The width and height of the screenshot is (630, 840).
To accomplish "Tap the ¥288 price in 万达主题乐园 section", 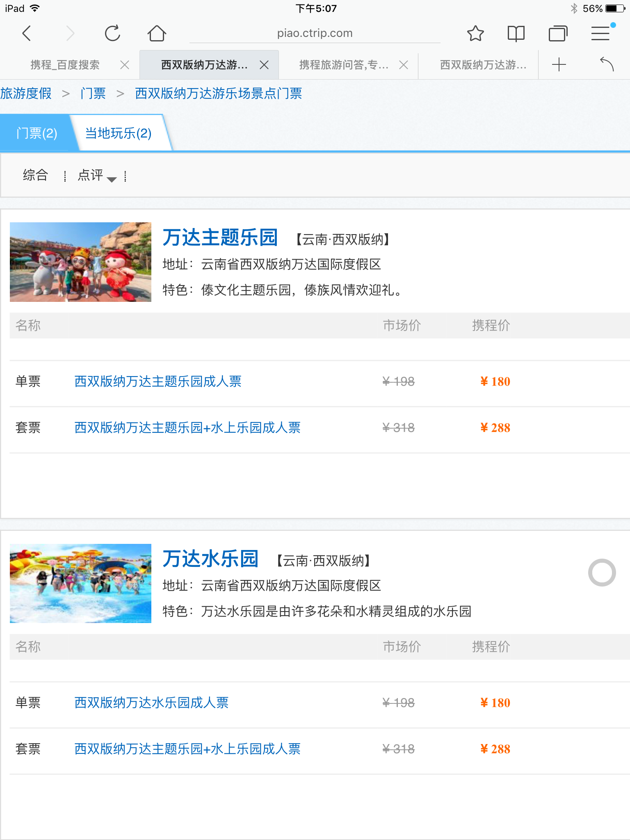I will 495,428.
